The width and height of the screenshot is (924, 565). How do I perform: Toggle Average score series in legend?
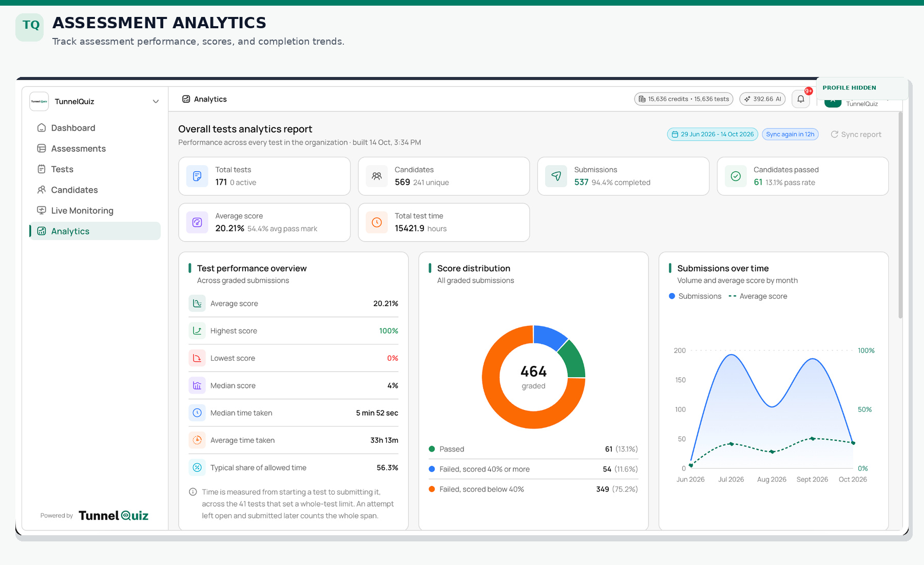pos(758,296)
